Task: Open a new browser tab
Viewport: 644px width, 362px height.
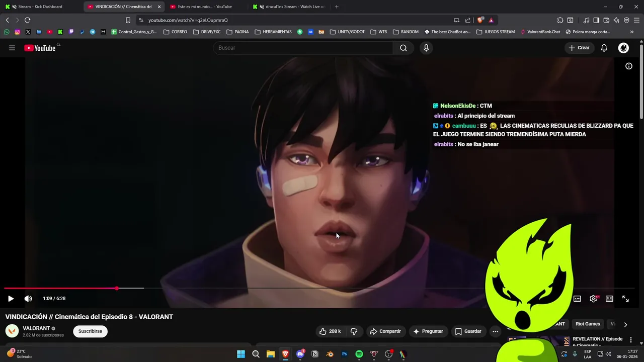Action: pos(337,7)
